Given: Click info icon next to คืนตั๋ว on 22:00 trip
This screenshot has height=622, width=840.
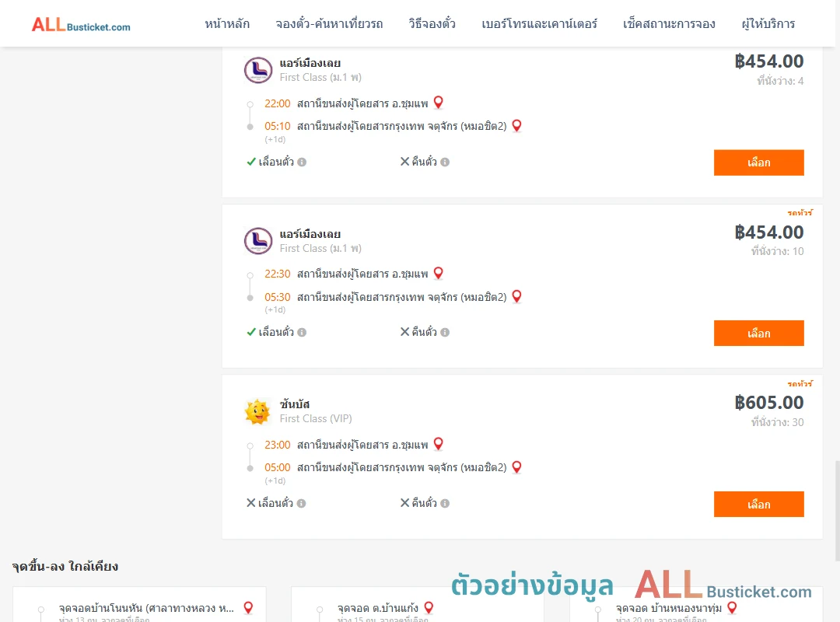Looking at the screenshot, I should 445,162.
